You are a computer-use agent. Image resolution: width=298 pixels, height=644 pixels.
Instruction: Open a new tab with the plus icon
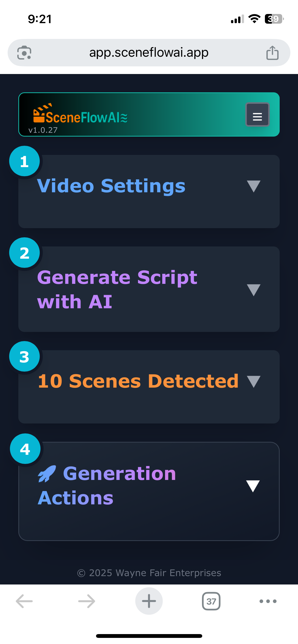click(149, 601)
